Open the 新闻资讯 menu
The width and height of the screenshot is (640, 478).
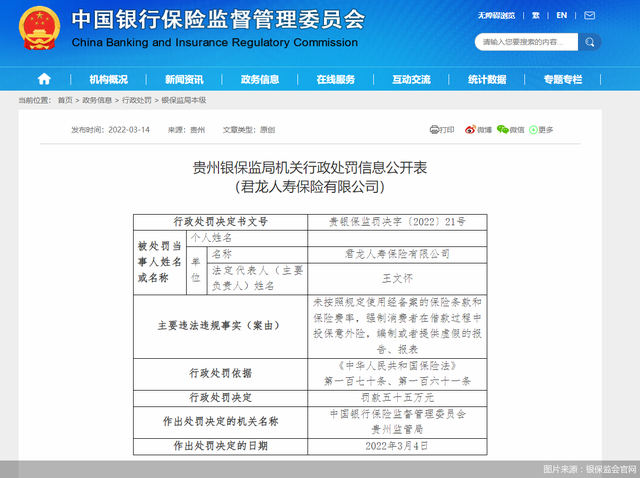(184, 79)
